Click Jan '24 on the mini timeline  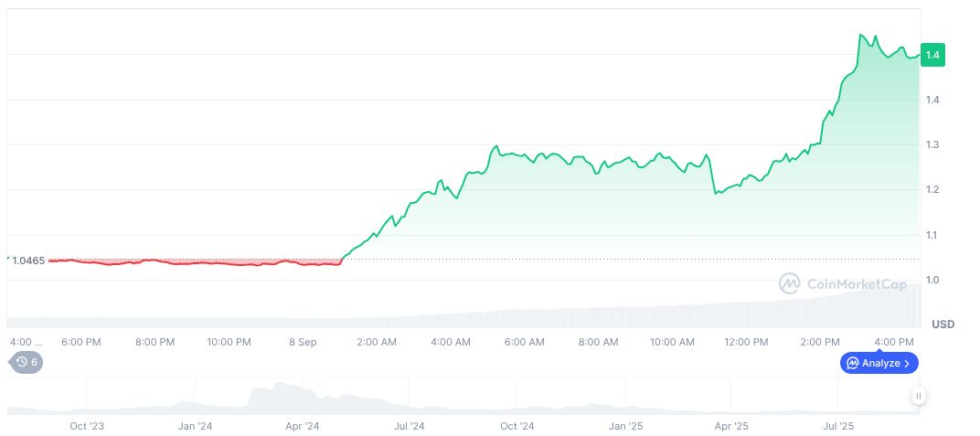click(195, 426)
